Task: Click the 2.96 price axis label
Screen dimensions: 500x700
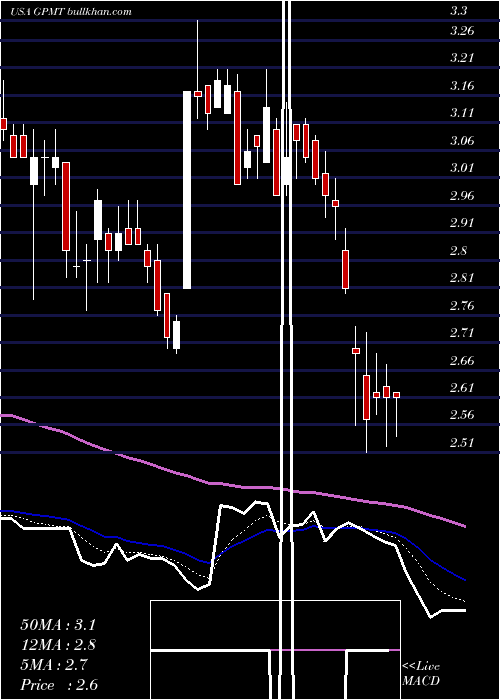Action: coord(462,196)
